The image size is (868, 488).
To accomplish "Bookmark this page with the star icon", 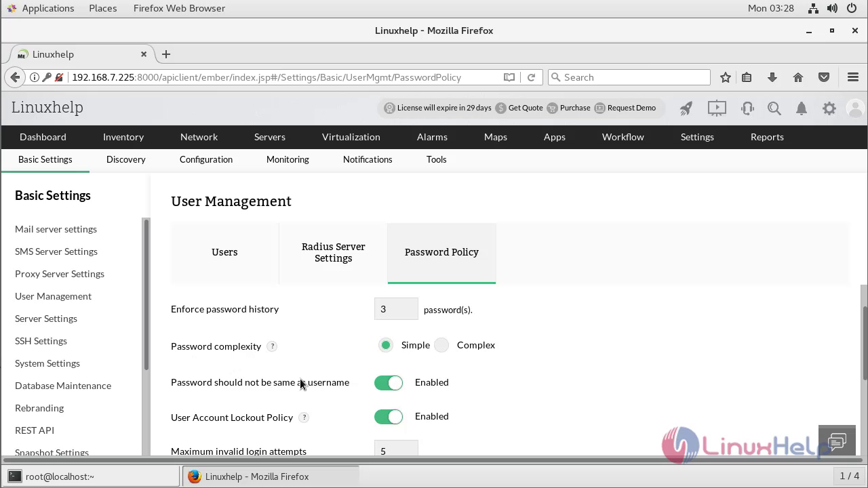I will click(x=725, y=77).
